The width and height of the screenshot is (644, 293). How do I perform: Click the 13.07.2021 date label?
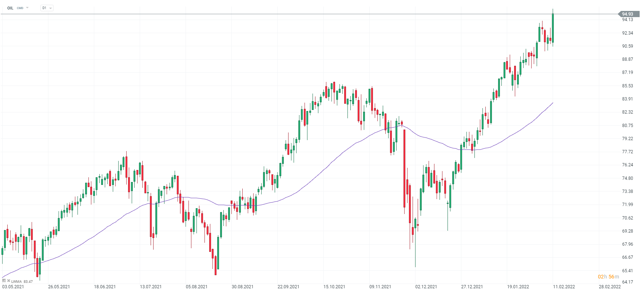(151, 287)
